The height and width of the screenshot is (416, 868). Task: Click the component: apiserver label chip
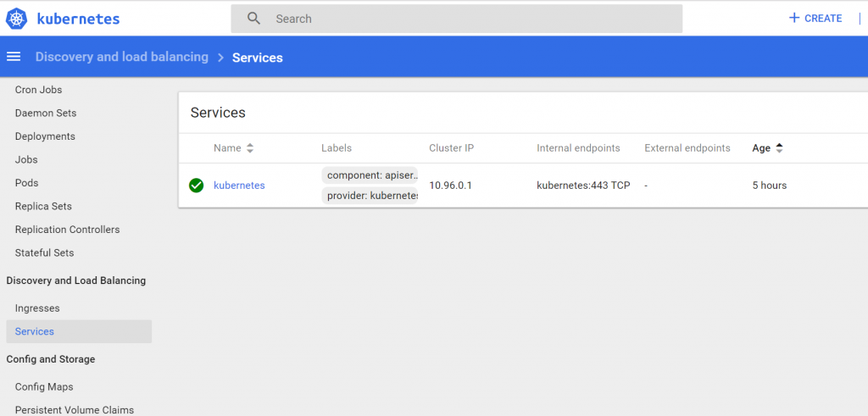370,175
